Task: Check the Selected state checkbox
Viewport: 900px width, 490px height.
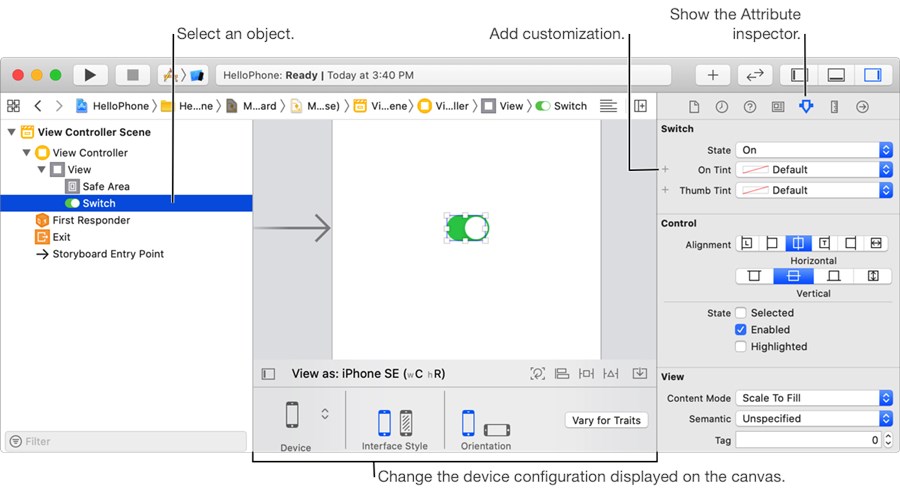Action: (x=741, y=313)
